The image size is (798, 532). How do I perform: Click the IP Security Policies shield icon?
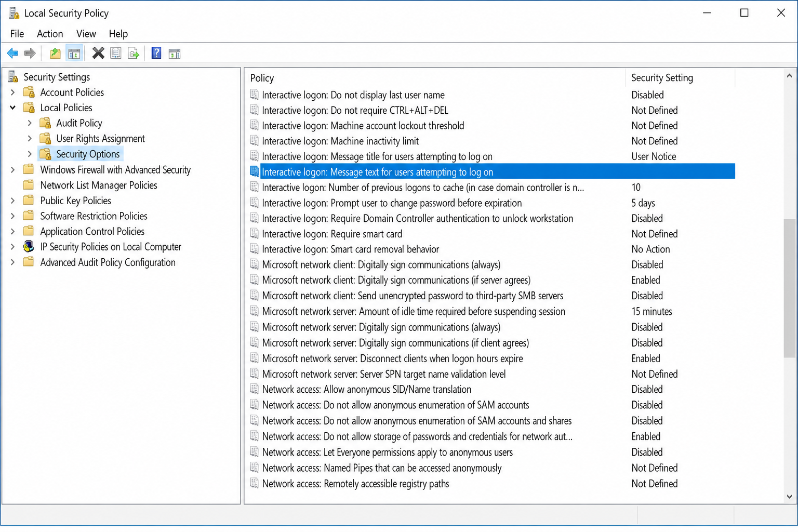[x=29, y=247]
